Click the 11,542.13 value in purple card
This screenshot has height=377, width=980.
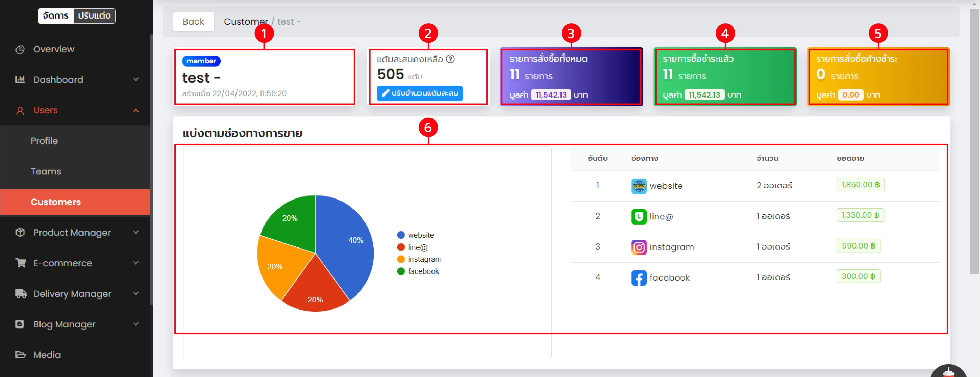pos(550,95)
